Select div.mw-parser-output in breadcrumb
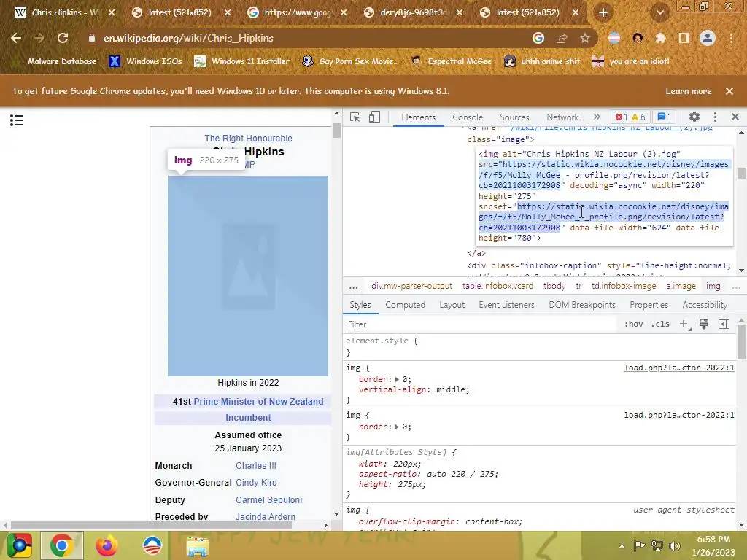747x560 pixels. pyautogui.click(x=411, y=286)
